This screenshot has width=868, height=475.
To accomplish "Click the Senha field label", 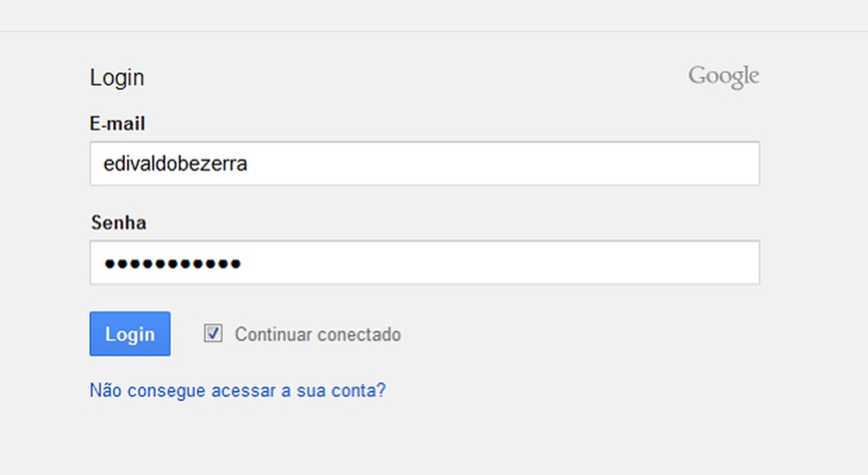I will pos(118,222).
